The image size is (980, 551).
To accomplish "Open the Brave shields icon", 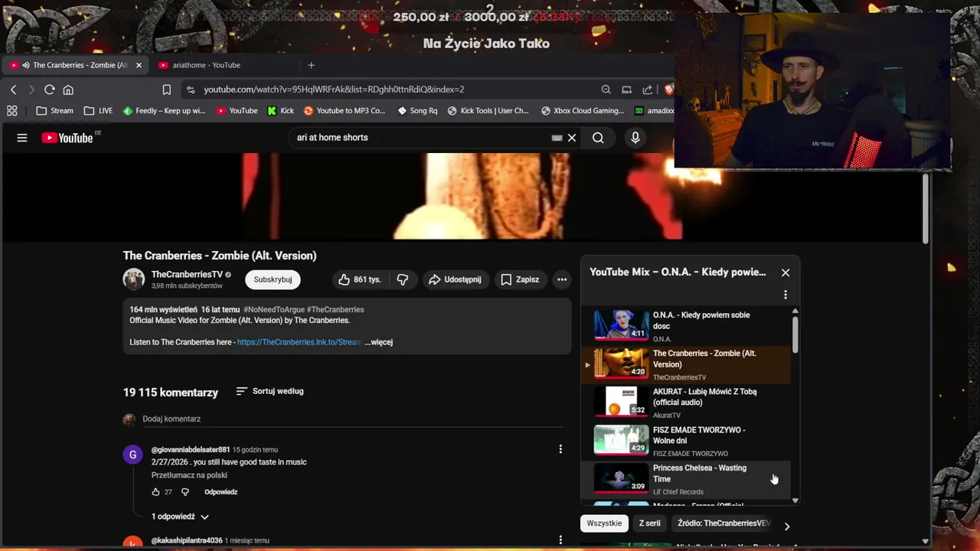I will [668, 90].
